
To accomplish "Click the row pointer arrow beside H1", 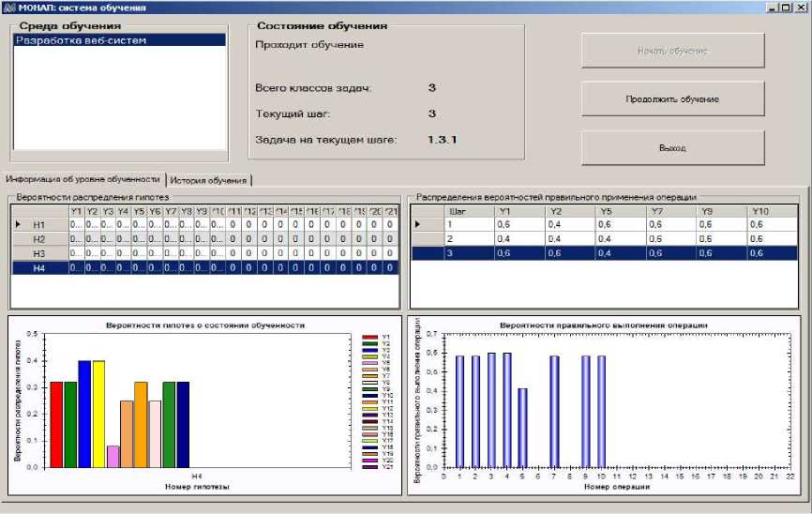I will click(x=18, y=225).
